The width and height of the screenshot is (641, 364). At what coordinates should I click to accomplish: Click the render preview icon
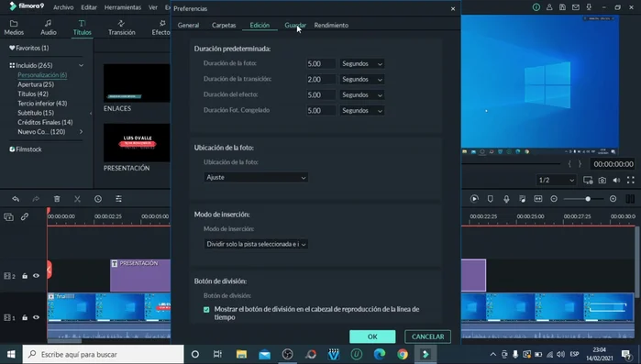coord(474,199)
